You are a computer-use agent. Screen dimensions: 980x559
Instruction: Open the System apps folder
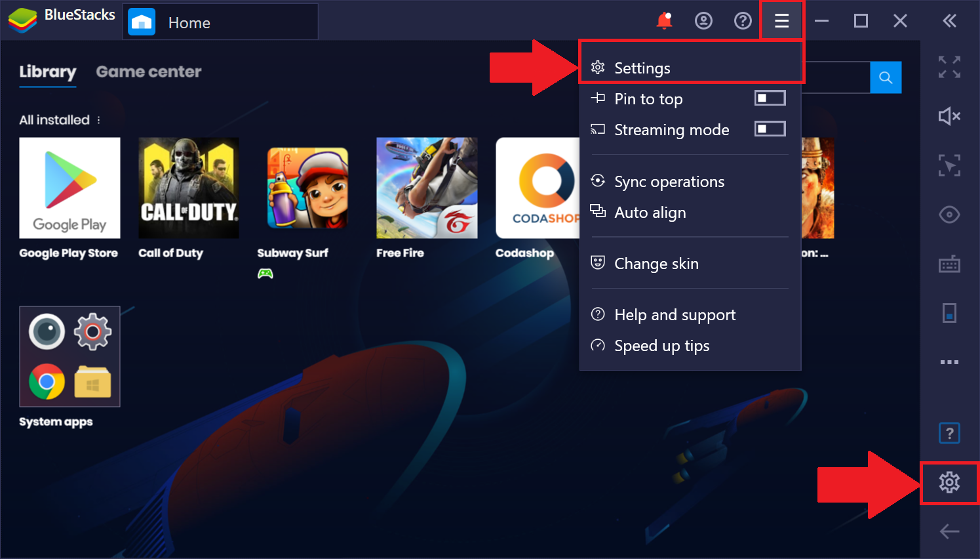coord(69,356)
